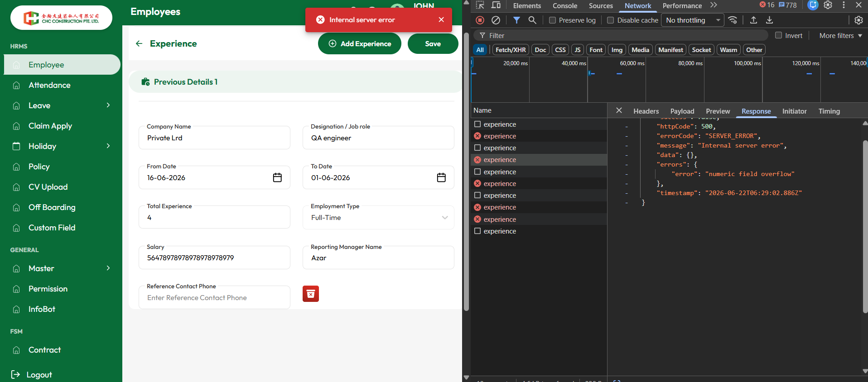Viewport: 868px width, 382px height.
Task: Open the To Date calendar picker
Action: [441, 177]
